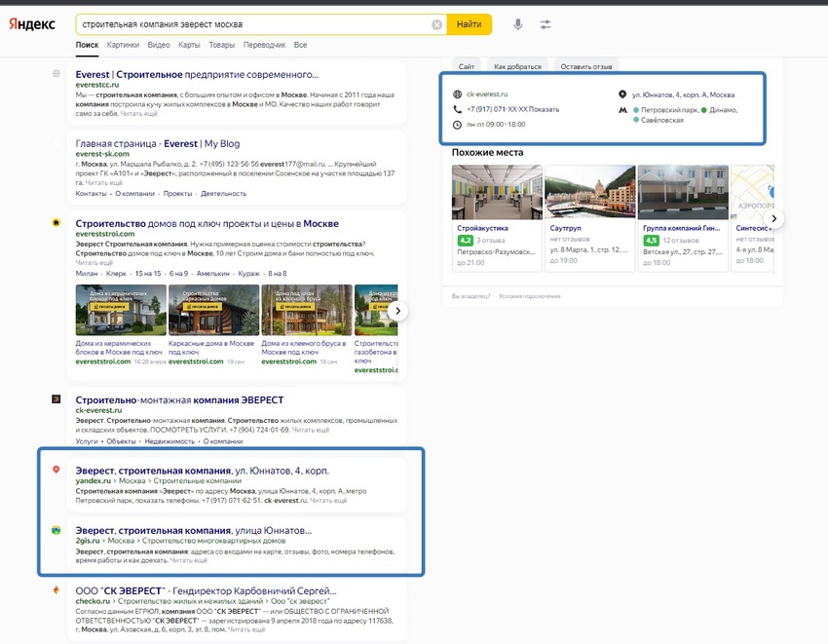Click the phone icon in company card
Screen dimensions: 828x644
pyautogui.click(x=457, y=109)
